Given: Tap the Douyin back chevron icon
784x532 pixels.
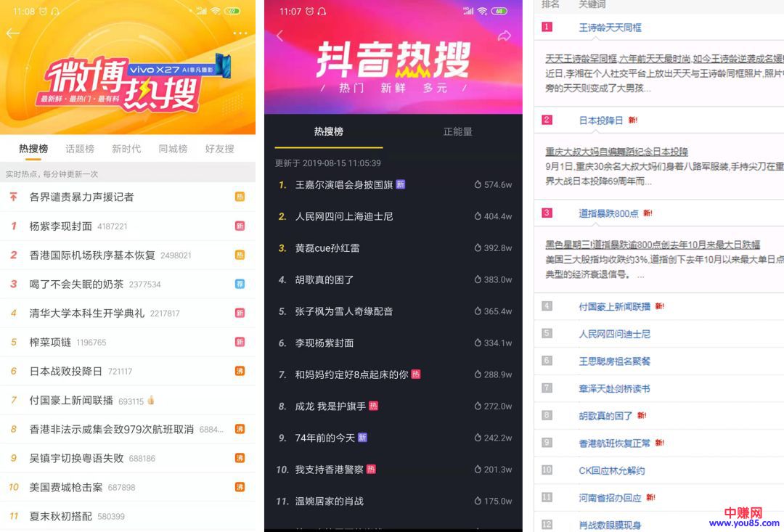Looking at the screenshot, I should (x=280, y=36).
